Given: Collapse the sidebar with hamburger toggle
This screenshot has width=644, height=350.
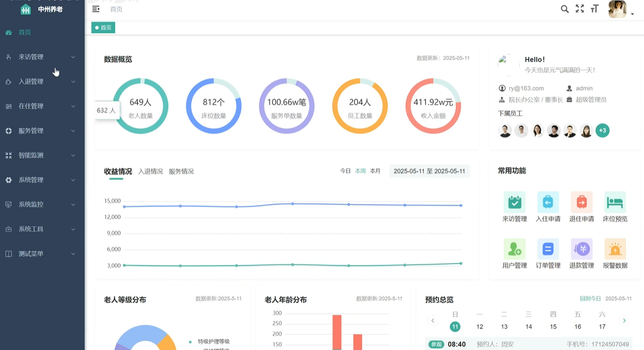Looking at the screenshot, I should click(x=96, y=9).
